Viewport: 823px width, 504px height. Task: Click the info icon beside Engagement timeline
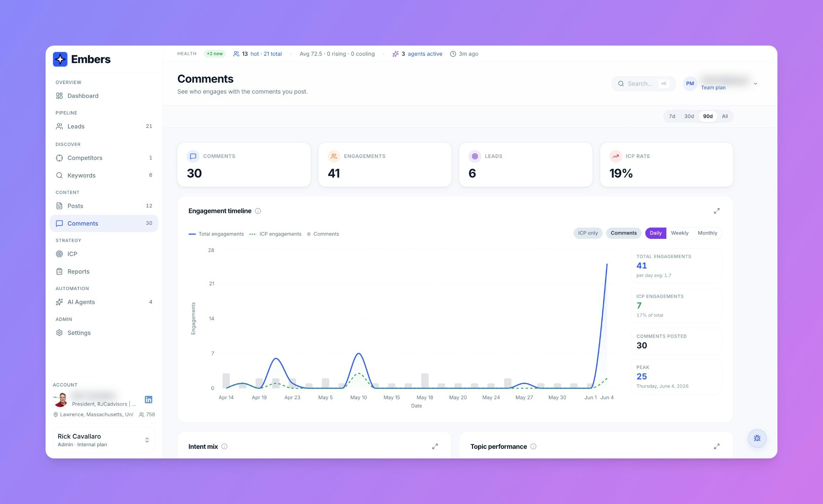click(x=258, y=211)
